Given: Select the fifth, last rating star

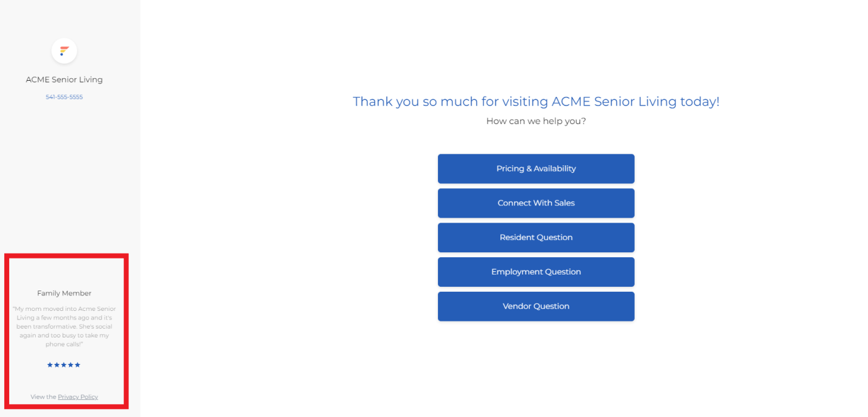Looking at the screenshot, I should click(77, 365).
